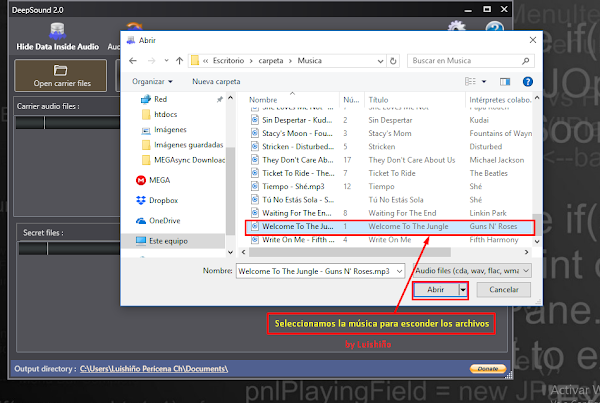
Task: Click Open carrier files button in DeepSound
Action: (x=60, y=75)
